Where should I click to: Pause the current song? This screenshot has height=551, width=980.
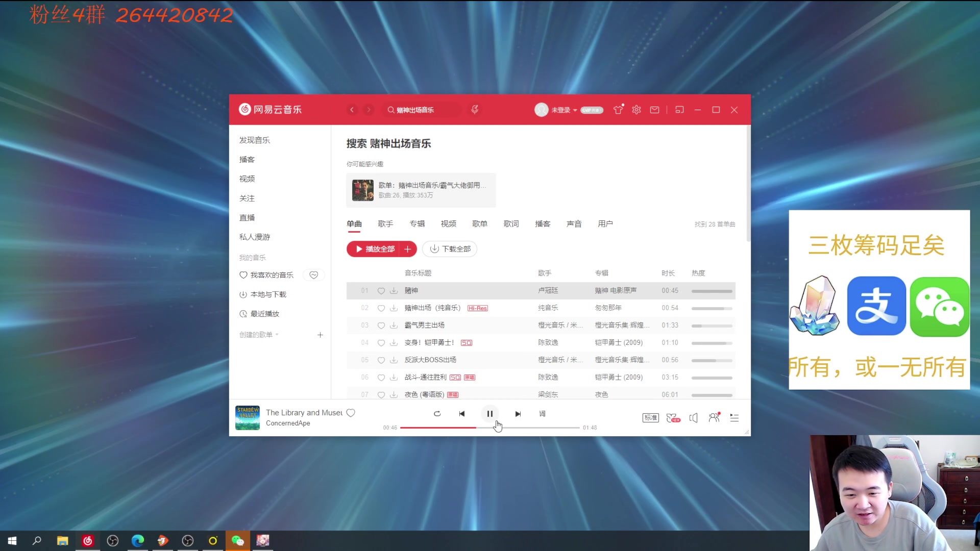(490, 414)
